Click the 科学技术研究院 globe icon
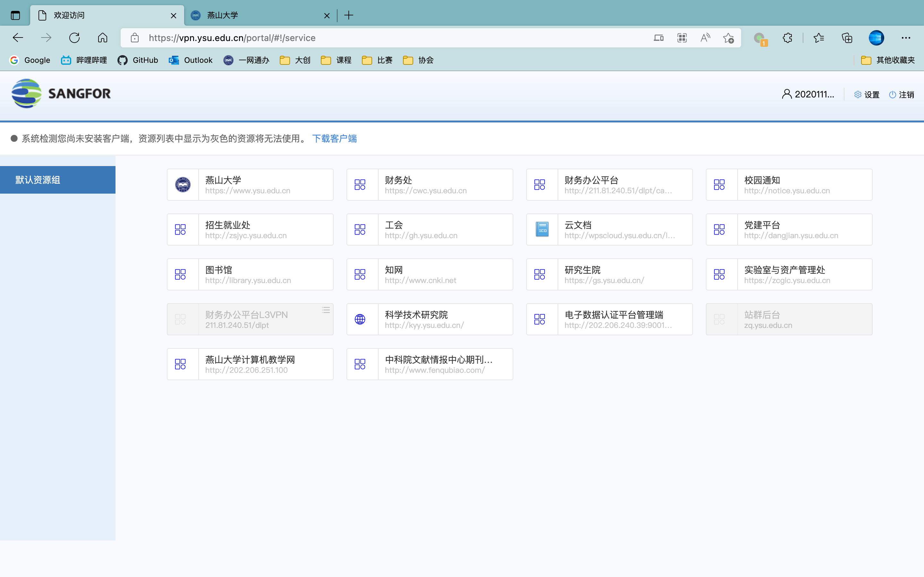This screenshot has width=924, height=577. click(360, 319)
